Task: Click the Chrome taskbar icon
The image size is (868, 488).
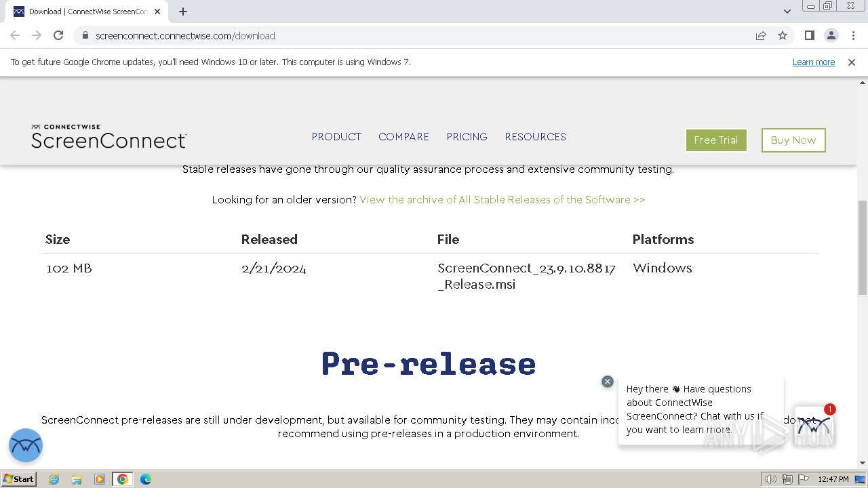Action: click(x=122, y=479)
